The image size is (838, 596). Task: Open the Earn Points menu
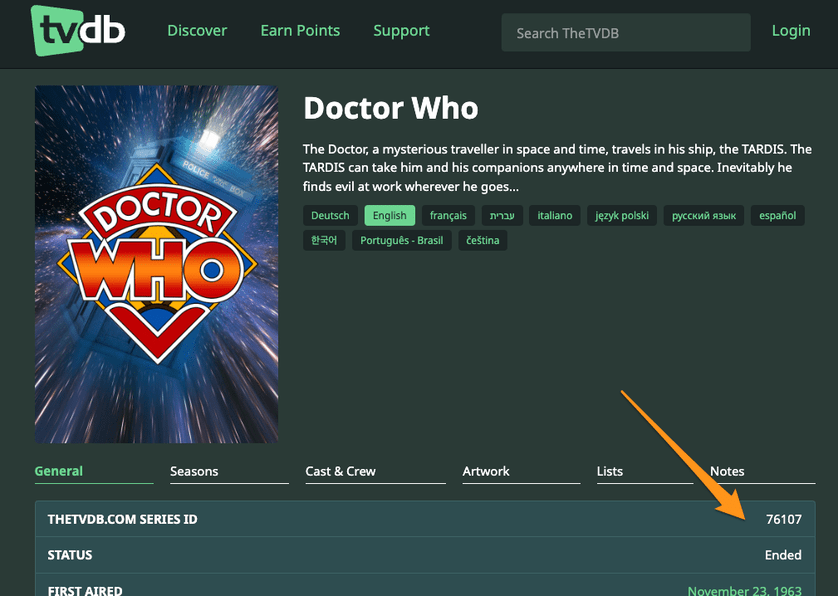pyautogui.click(x=300, y=30)
